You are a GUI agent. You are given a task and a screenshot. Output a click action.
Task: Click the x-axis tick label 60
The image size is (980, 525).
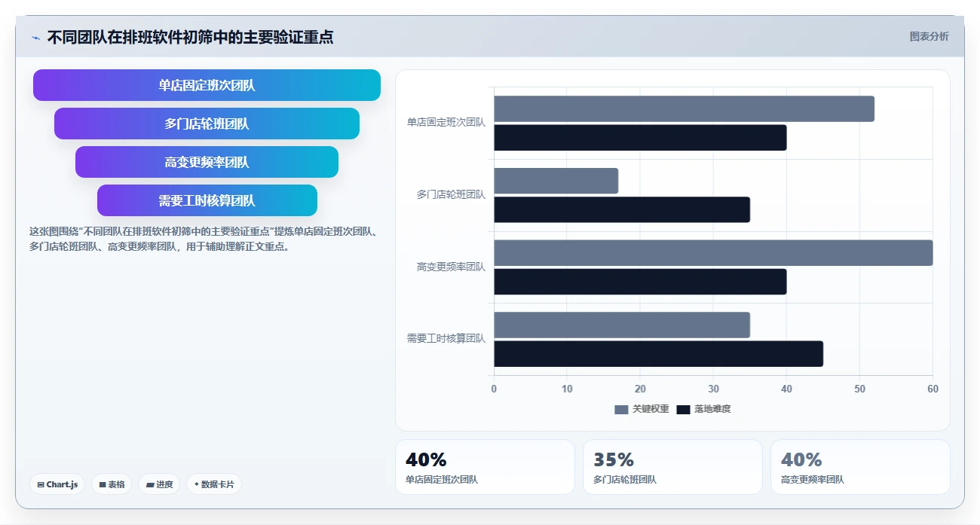933,389
